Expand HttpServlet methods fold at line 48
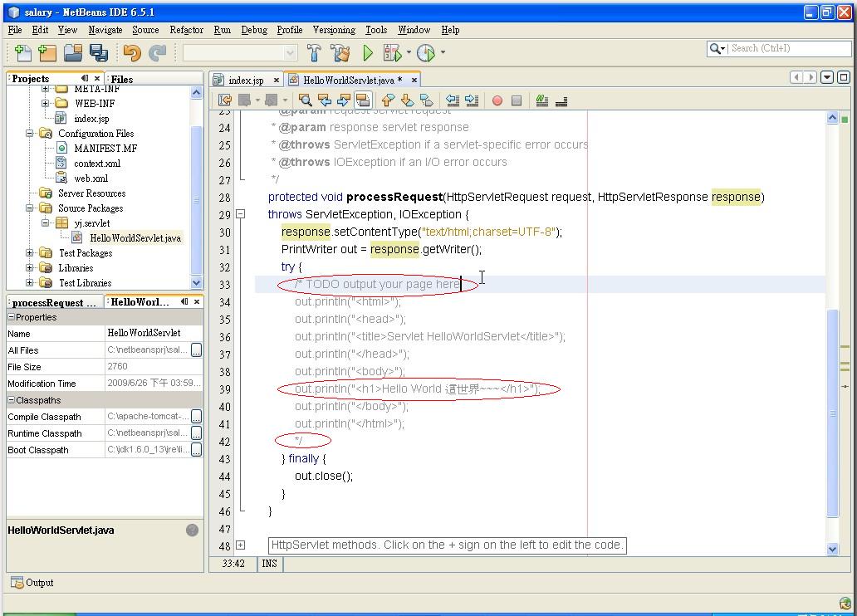Screen dimensions: 857x616 241,545
